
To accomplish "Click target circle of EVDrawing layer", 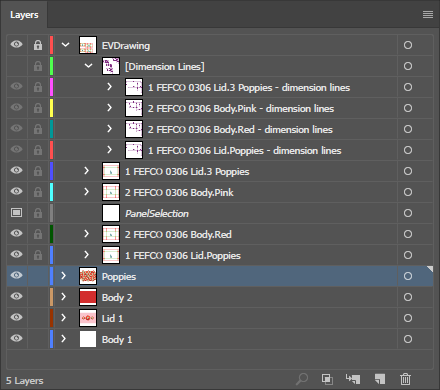I will [408, 45].
